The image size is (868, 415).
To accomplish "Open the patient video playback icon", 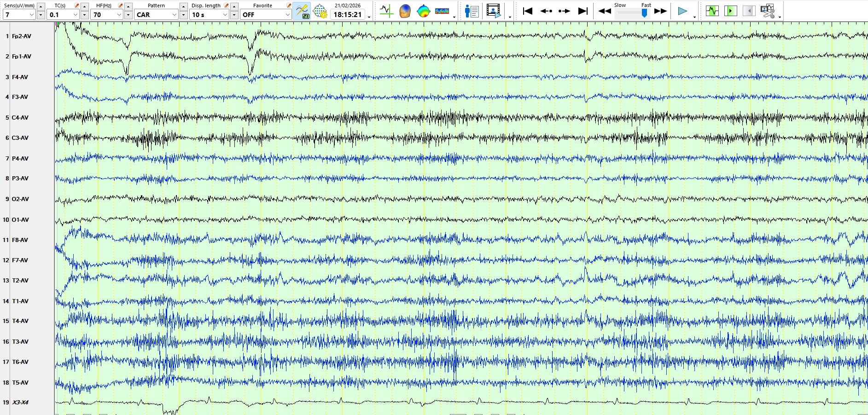I will [493, 11].
